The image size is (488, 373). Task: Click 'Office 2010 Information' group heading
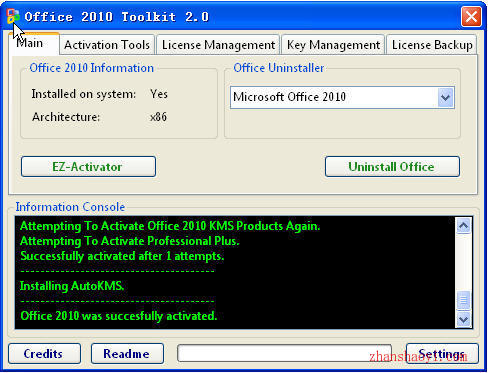click(92, 68)
